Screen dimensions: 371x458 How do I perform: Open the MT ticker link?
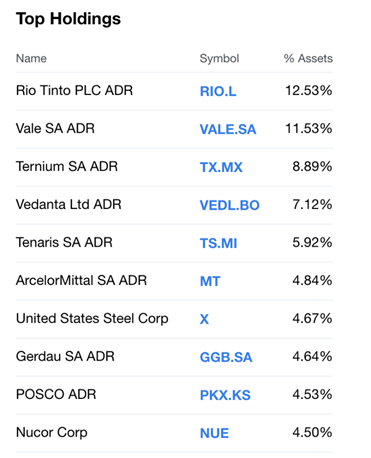(x=210, y=281)
